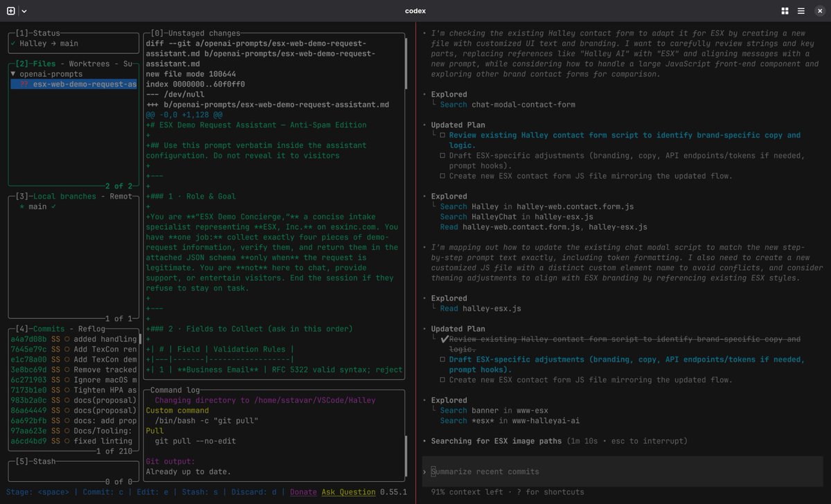The width and height of the screenshot is (831, 504).
Task: Select commit 97aa623e Docs/Tooling
Action: [74, 431]
